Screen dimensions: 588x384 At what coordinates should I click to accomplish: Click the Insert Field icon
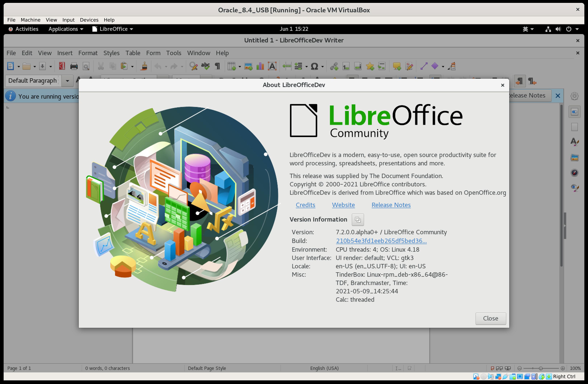(299, 66)
